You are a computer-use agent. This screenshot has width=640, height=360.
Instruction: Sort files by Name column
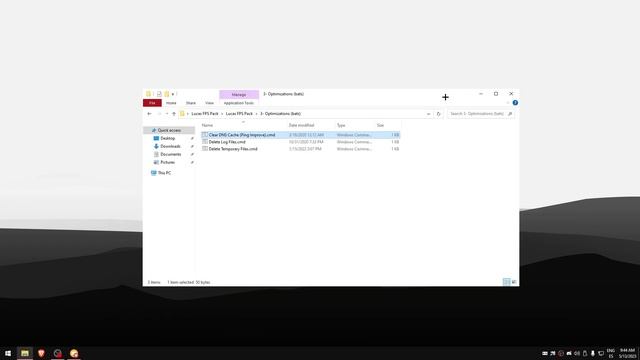coord(207,125)
